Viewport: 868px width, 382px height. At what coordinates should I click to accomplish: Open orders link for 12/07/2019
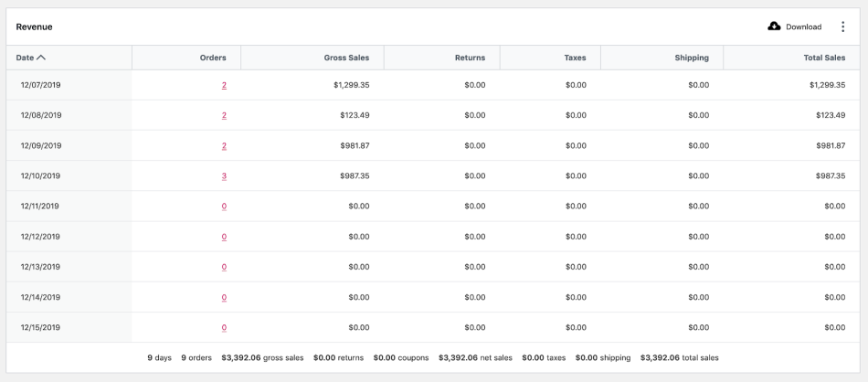tap(224, 85)
